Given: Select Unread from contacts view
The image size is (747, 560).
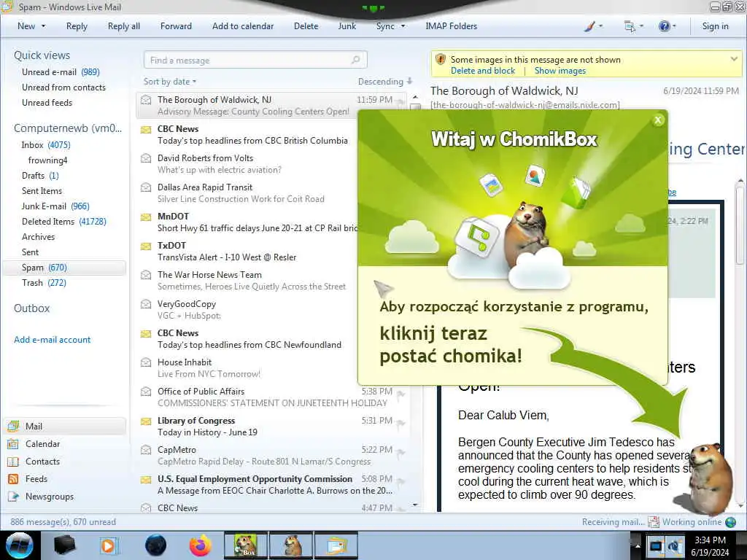Looking at the screenshot, I should pyautogui.click(x=63, y=87).
